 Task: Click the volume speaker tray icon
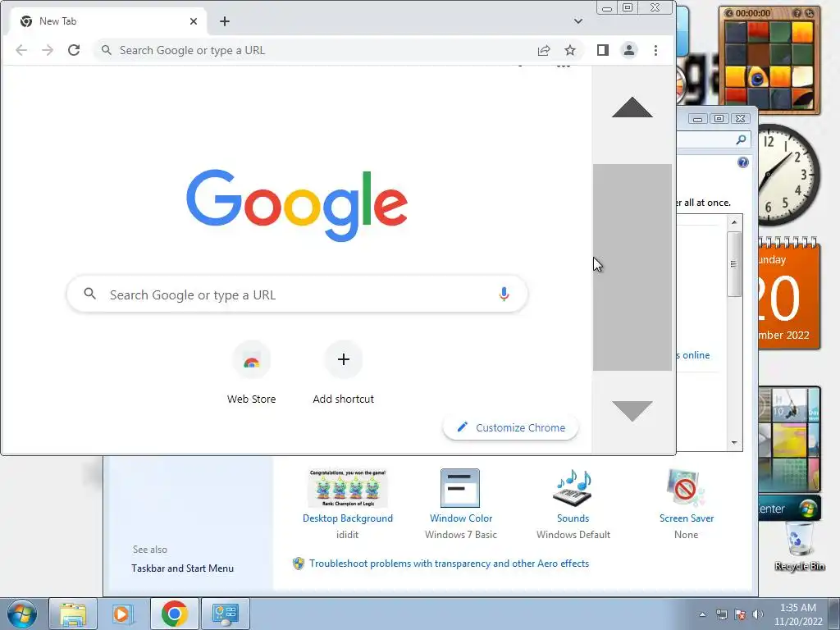757,614
